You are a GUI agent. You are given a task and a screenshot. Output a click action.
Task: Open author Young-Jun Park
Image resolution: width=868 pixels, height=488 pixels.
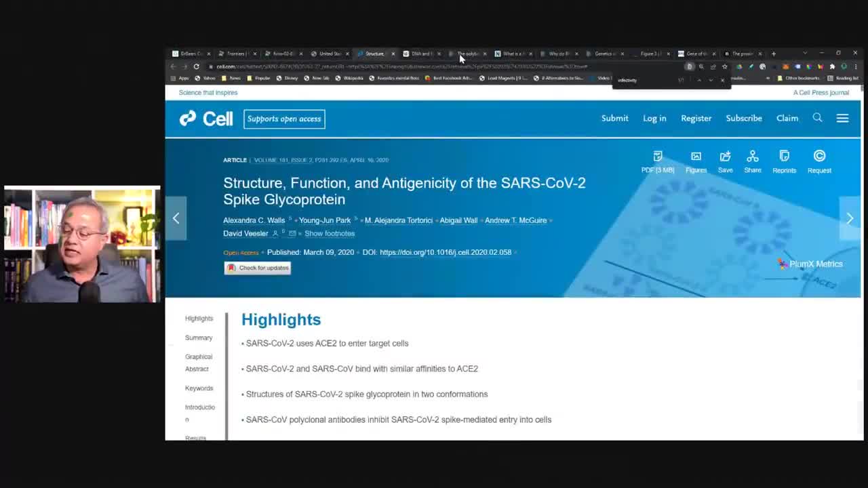pyautogui.click(x=325, y=220)
